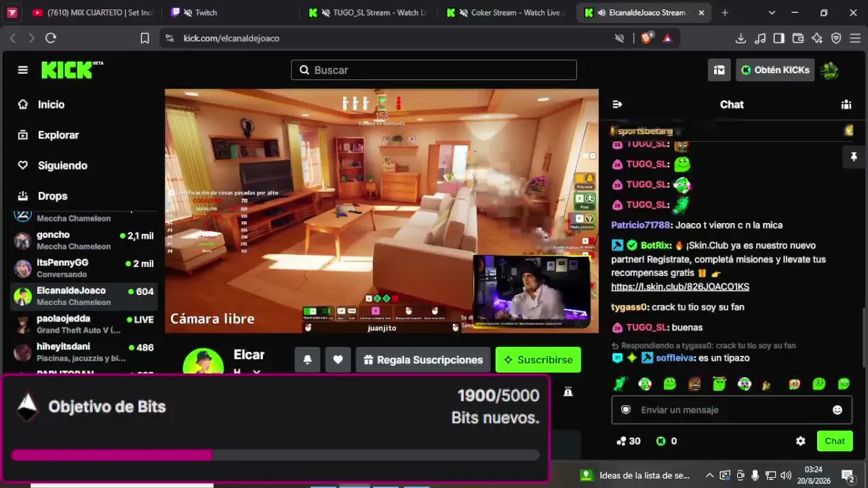Open the skin.club link in BotRix message
Viewport: 868px width, 488px height.
[680, 287]
